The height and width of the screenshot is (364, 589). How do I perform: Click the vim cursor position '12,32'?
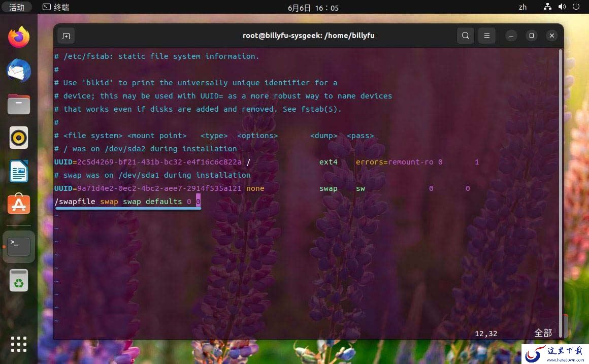click(x=486, y=334)
